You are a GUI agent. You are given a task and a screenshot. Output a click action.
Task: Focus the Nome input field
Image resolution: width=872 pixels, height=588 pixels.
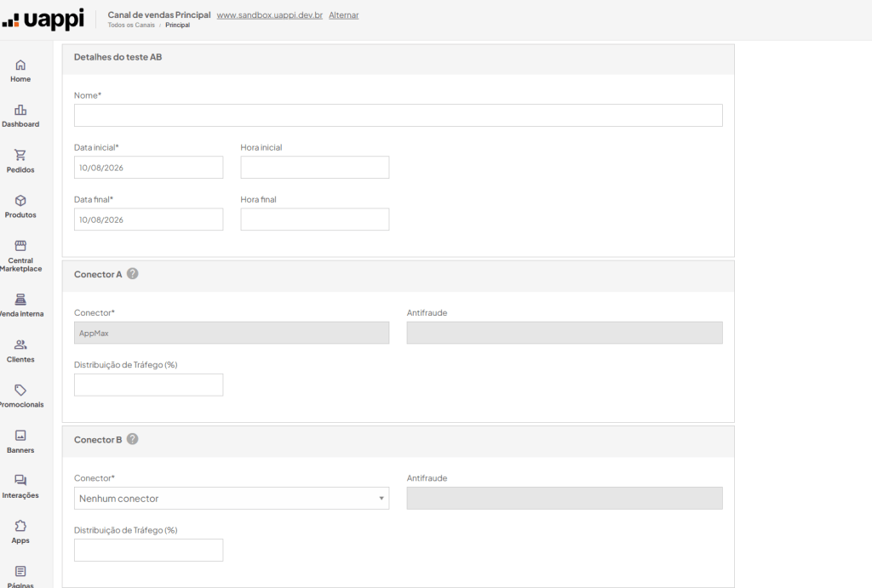pyautogui.click(x=399, y=115)
